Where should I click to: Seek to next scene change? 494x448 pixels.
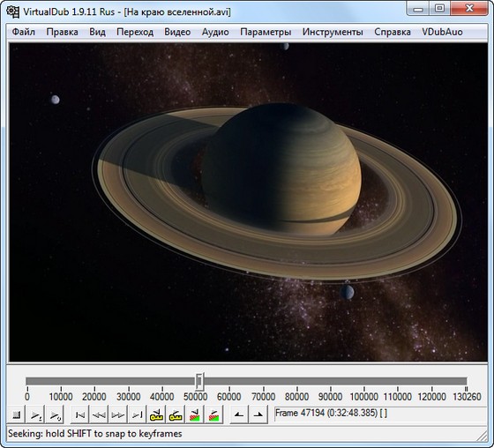(x=214, y=414)
